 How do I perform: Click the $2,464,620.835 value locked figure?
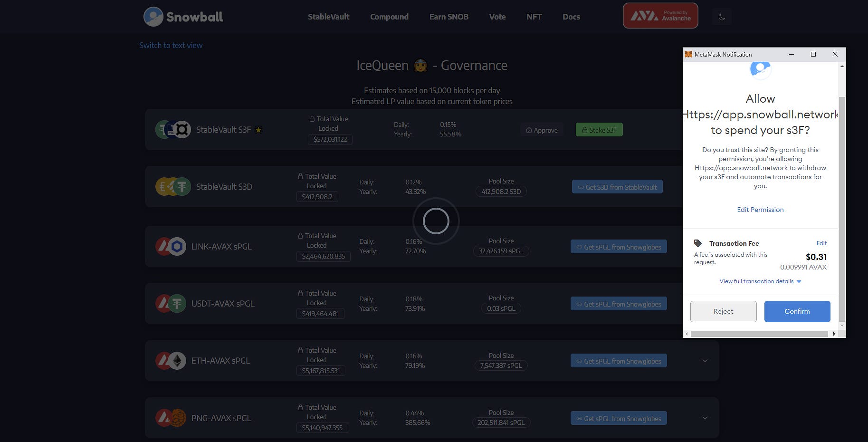click(x=324, y=256)
